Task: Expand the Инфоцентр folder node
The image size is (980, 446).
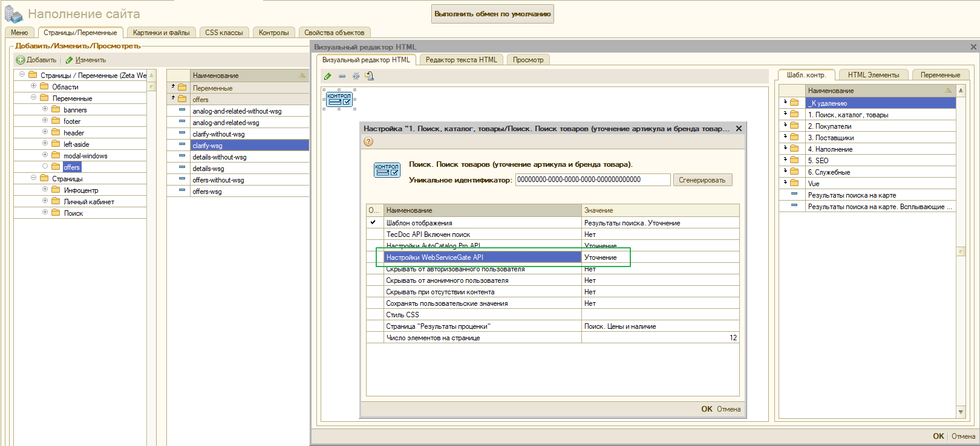Action: pyautogui.click(x=45, y=190)
